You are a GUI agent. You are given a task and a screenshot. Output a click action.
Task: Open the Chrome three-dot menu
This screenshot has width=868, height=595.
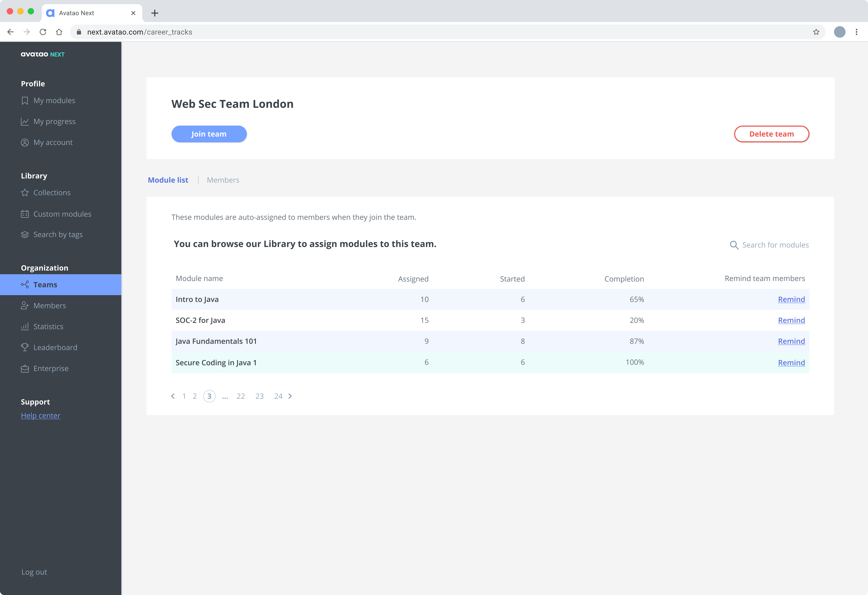pyautogui.click(x=856, y=32)
